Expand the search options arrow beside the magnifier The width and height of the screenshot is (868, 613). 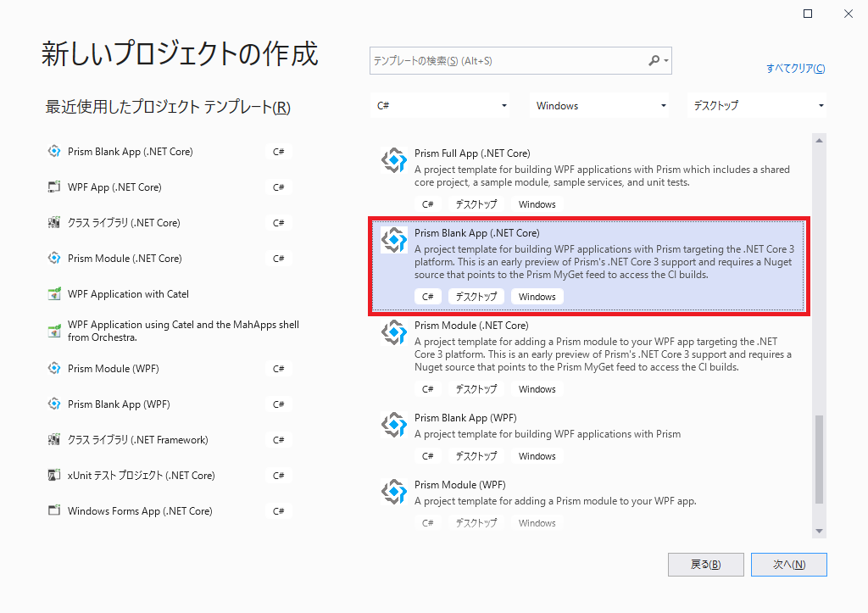click(x=666, y=61)
